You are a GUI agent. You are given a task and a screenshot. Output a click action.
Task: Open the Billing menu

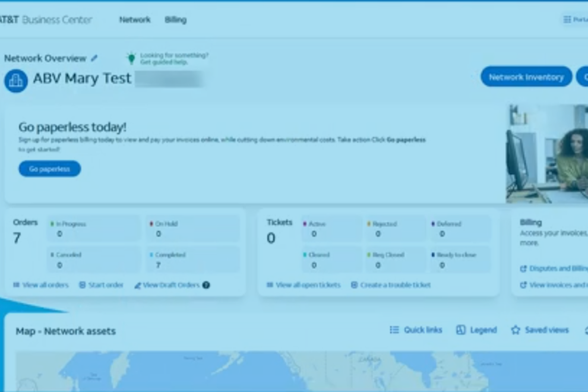click(175, 20)
